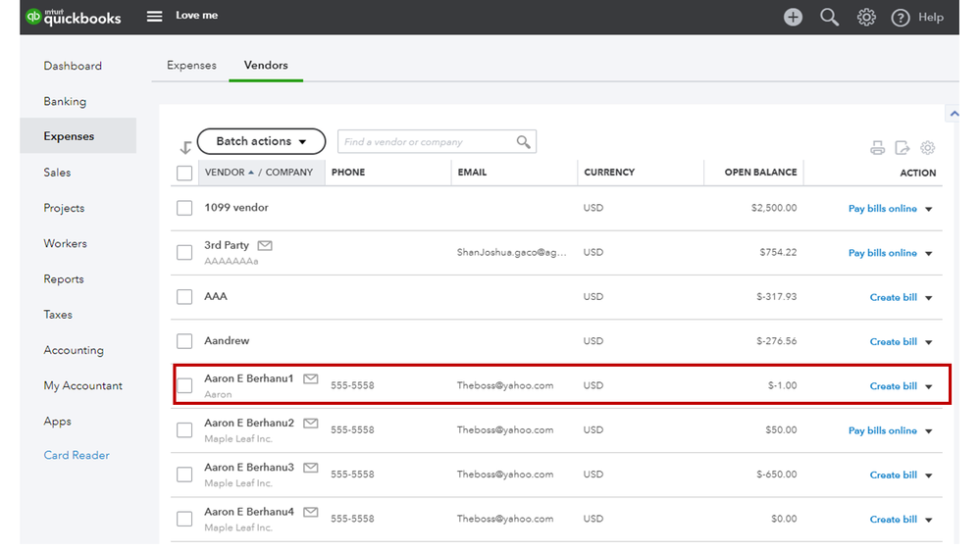Open the settings gear in header
This screenshot has height=551, width=980.
[866, 17]
